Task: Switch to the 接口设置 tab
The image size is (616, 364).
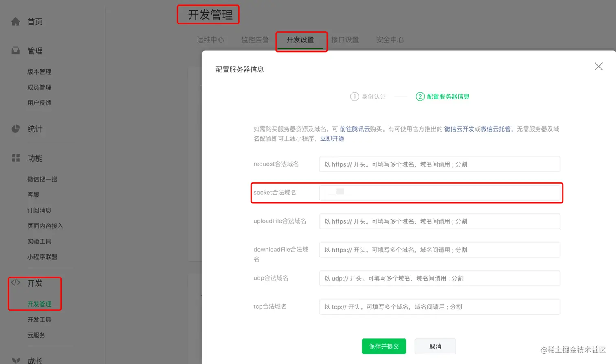Action: (x=345, y=39)
